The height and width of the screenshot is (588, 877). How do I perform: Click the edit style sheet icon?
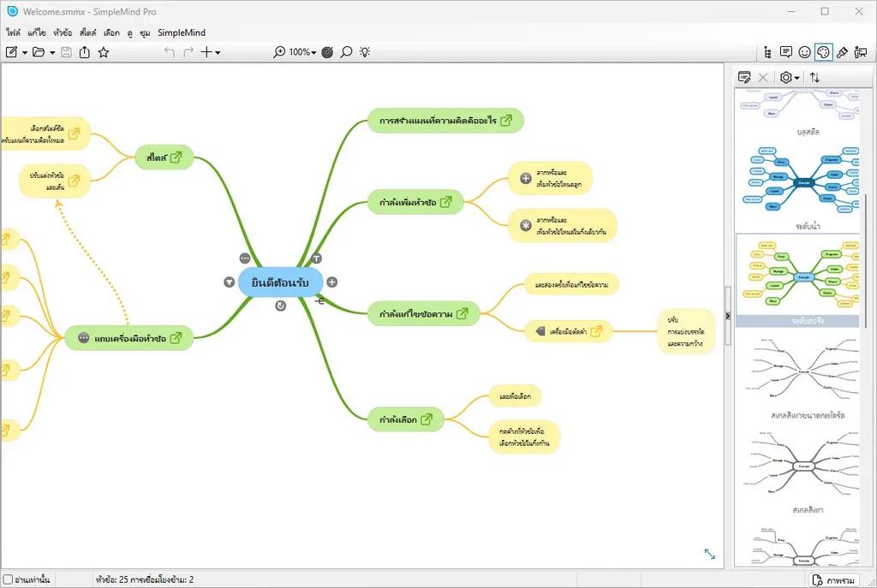point(744,77)
